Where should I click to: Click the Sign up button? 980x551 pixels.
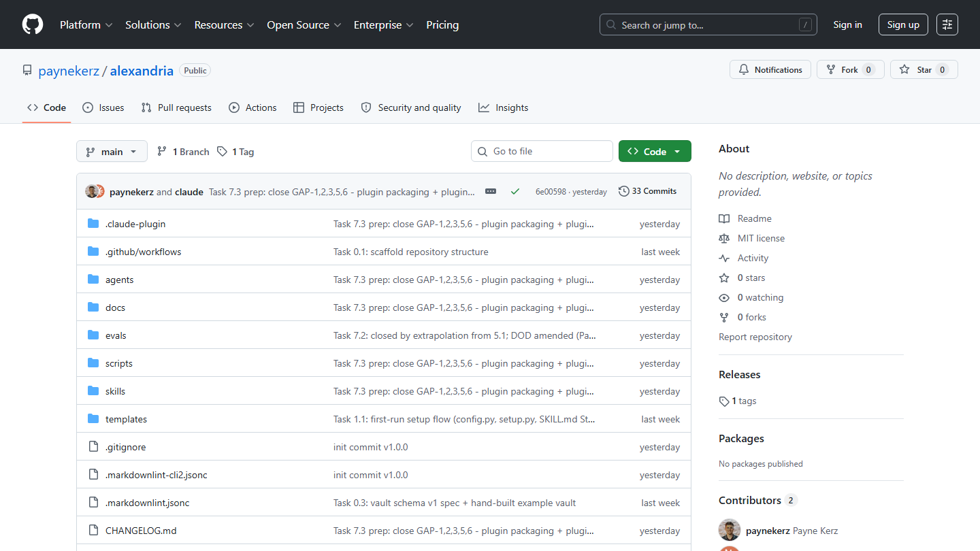pyautogui.click(x=903, y=24)
